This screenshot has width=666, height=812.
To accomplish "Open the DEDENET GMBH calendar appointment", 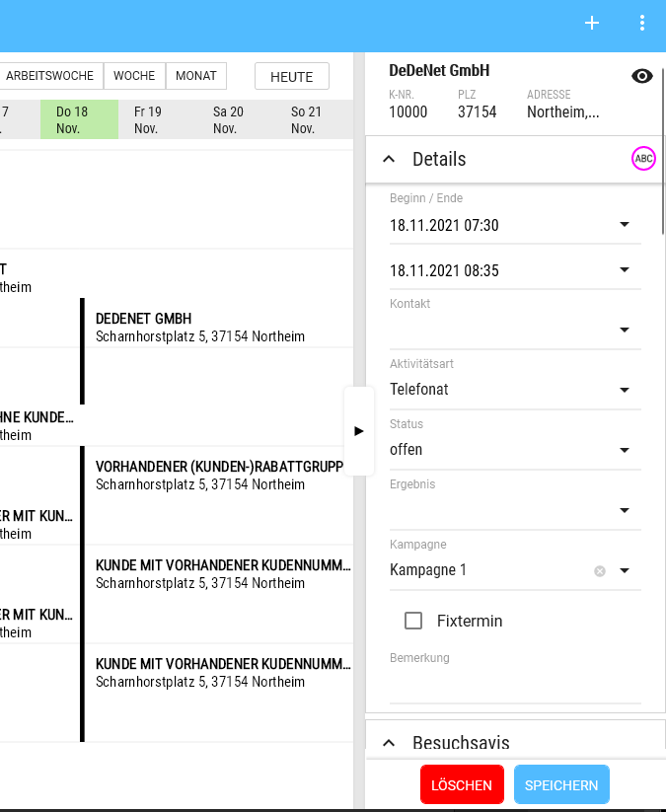I will click(216, 351).
